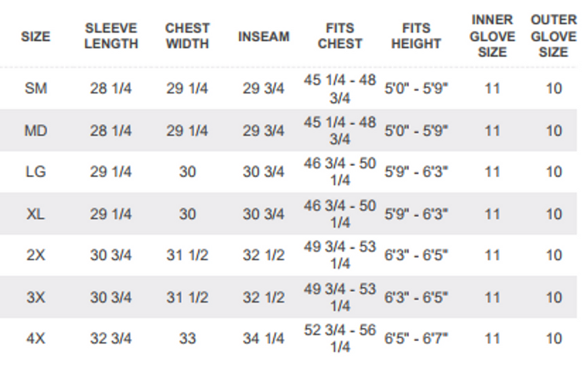
Task: Select the INNER GLOVE SIZE header
Action: tap(492, 36)
